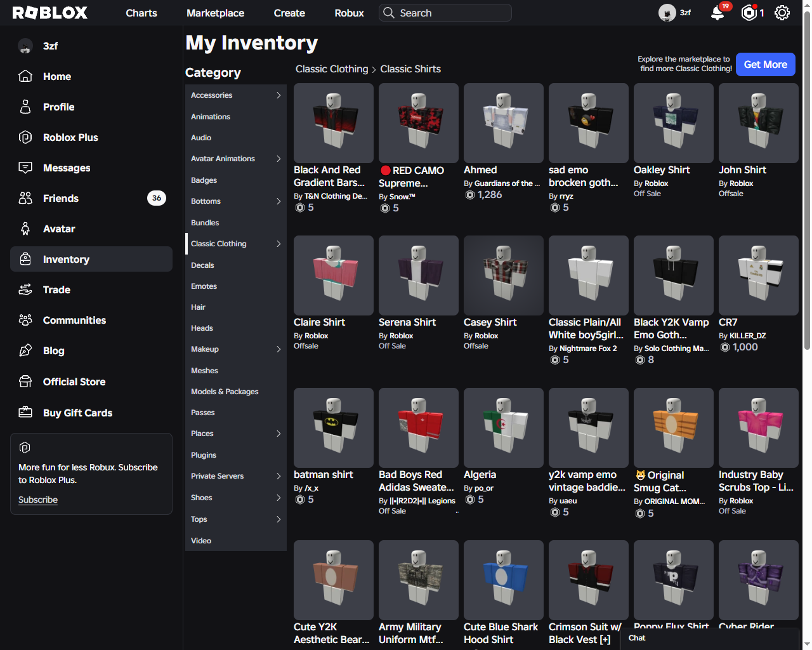Expand the Private Servers category
This screenshot has height=650, width=812.
[x=278, y=476]
